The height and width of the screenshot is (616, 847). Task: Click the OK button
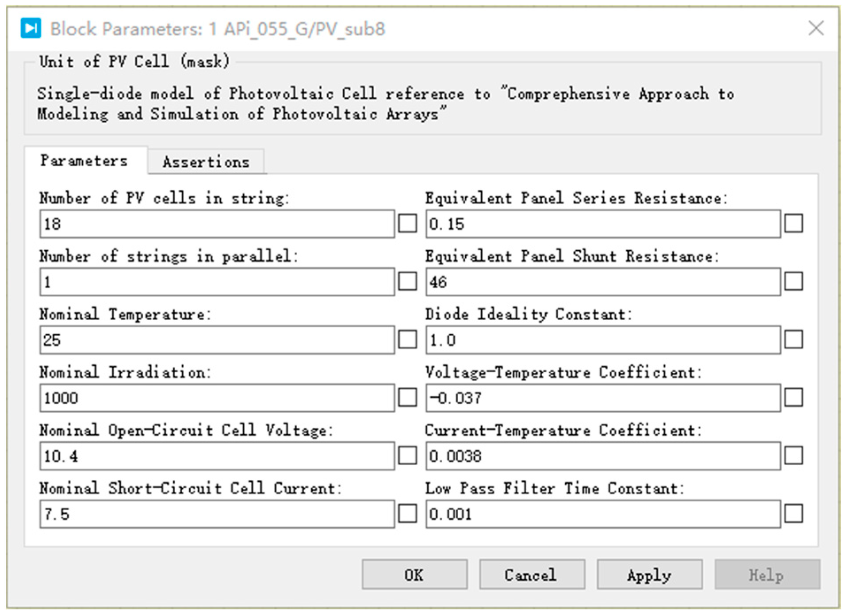pos(414,574)
